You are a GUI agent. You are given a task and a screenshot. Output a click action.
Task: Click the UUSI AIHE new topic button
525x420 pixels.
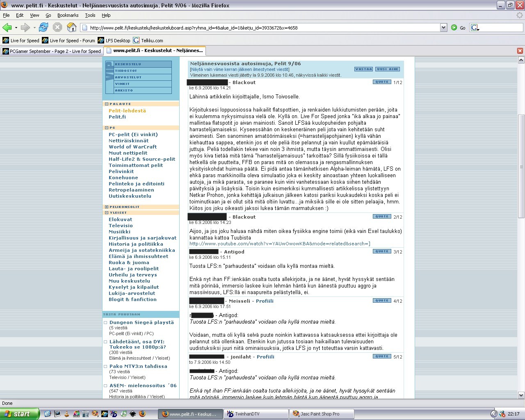pyautogui.click(x=388, y=69)
